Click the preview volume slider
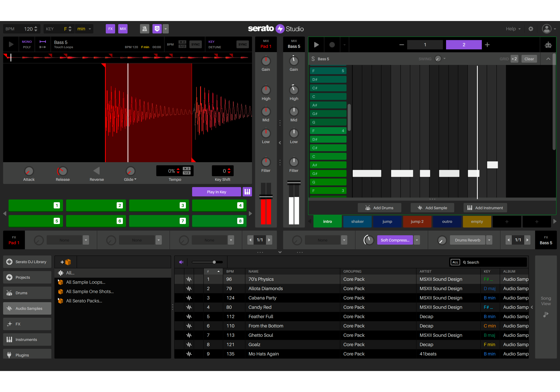 [207, 262]
